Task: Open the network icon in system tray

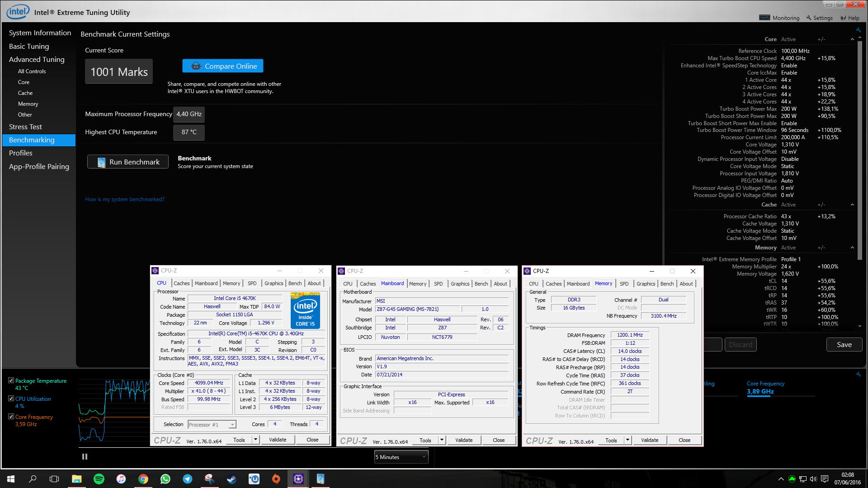Action: pos(802,479)
